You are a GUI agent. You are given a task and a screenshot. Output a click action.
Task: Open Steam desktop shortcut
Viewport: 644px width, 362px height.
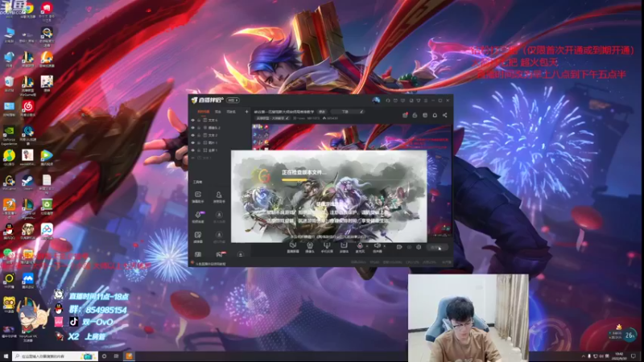pyautogui.click(x=28, y=182)
